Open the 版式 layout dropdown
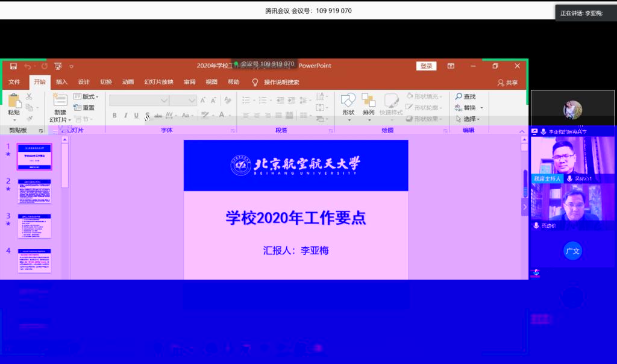 pos(86,96)
